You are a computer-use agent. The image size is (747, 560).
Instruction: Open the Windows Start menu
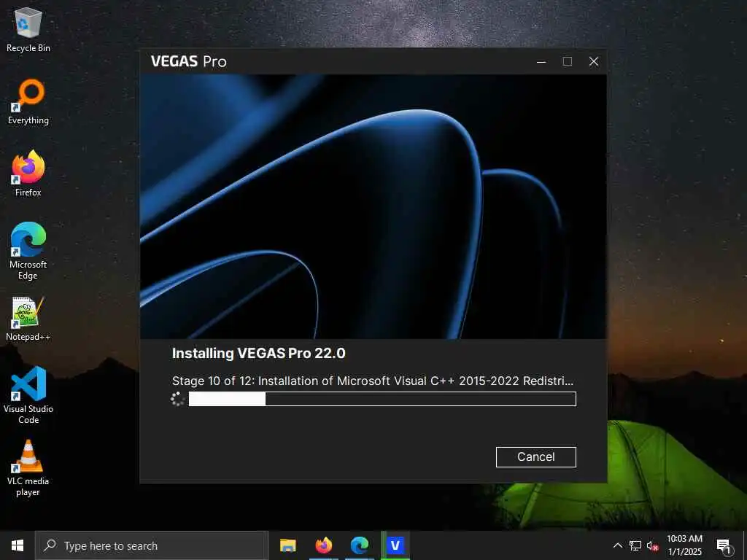click(18, 545)
